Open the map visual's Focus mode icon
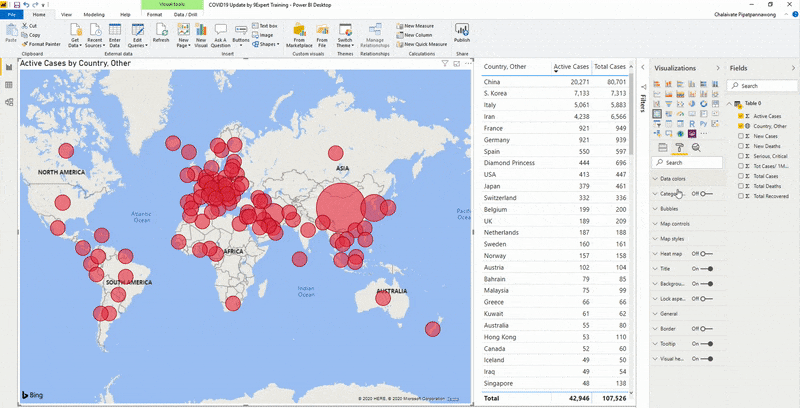Viewport: 800px width, 408px height. tap(457, 64)
